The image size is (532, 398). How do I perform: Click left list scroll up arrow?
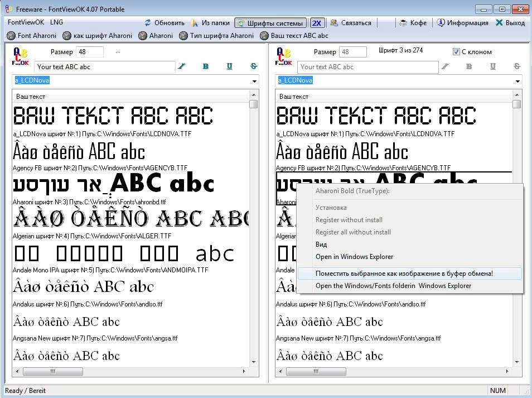pyautogui.click(x=253, y=95)
